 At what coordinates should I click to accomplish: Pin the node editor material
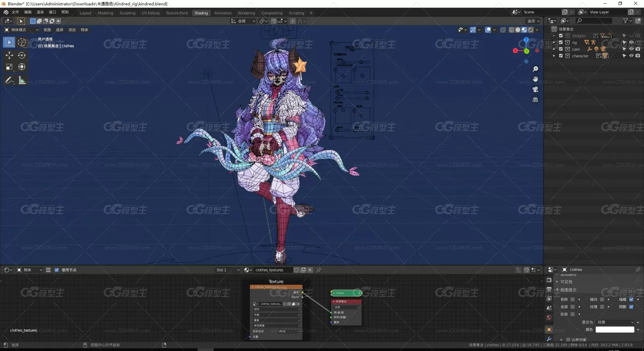tap(319, 270)
